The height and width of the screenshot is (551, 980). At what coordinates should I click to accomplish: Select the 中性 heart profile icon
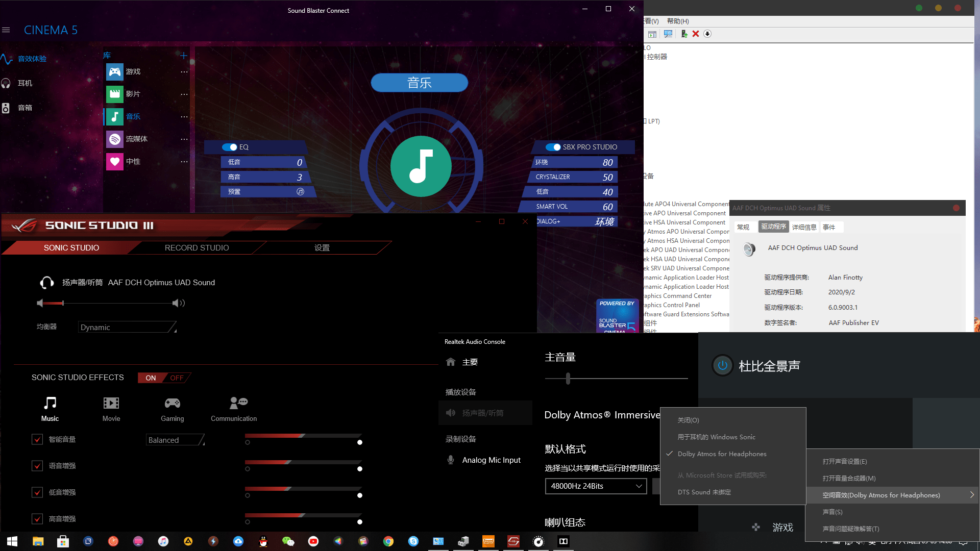pyautogui.click(x=115, y=162)
